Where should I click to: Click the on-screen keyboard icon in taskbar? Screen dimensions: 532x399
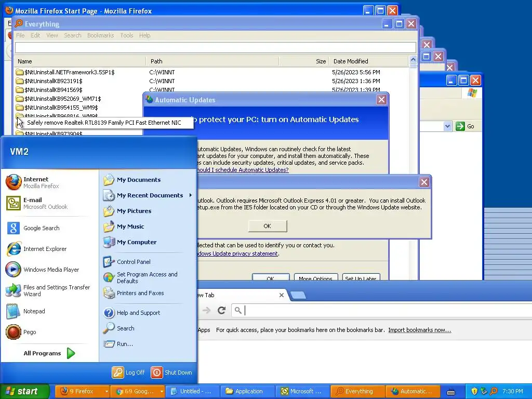tap(451, 392)
